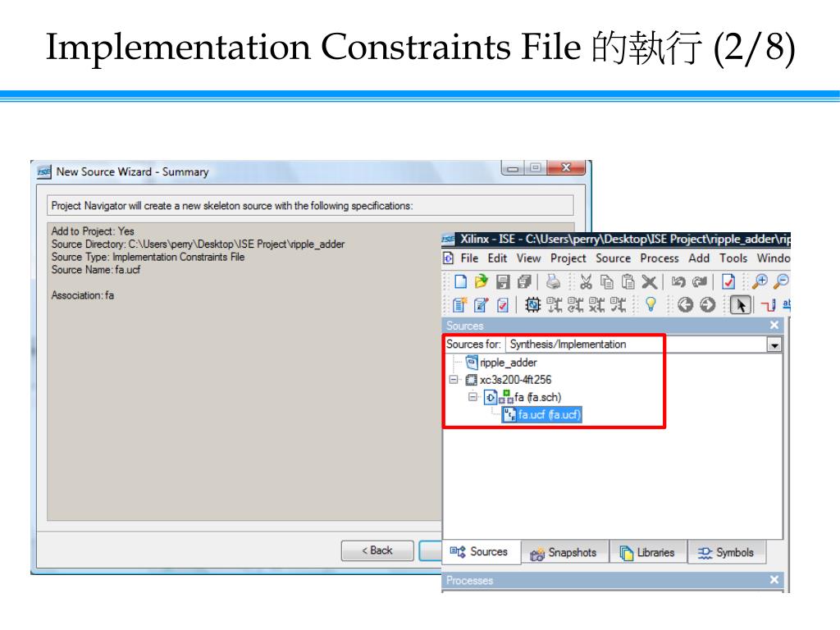Click 'Association: fa' text line
This screenshot has width=840, height=630.
coord(83,295)
